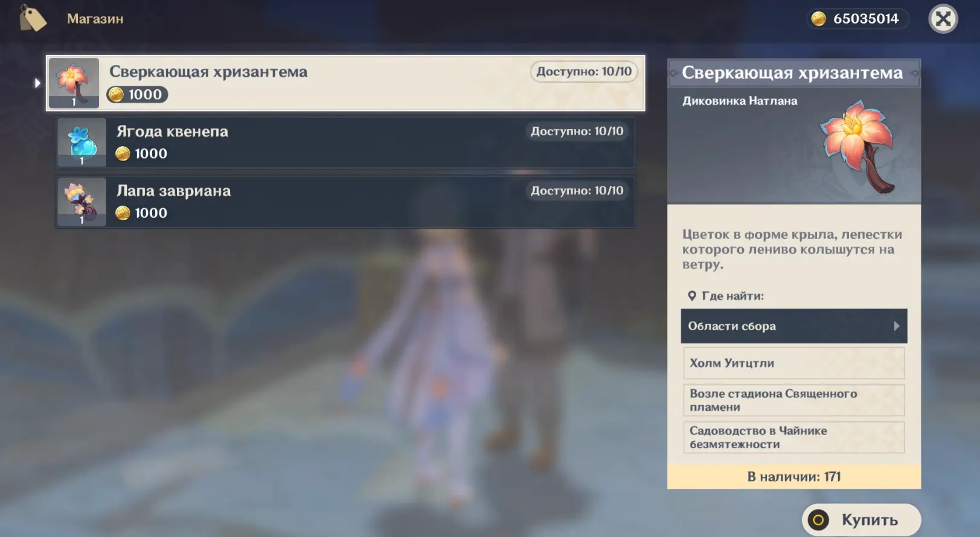This screenshot has height=537, width=980.
Task: Click the В наличии: 171 stock bar
Action: 793,477
